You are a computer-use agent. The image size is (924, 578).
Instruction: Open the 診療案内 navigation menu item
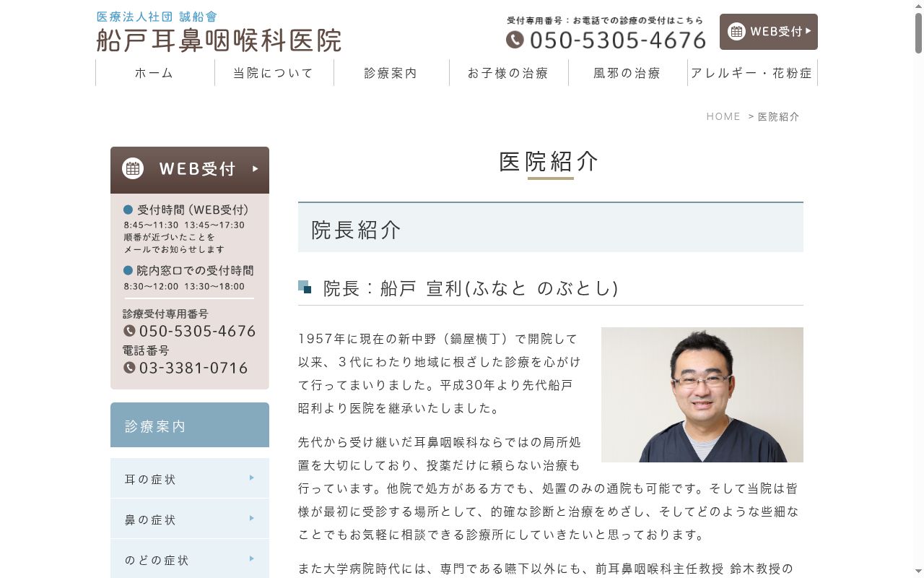point(391,73)
